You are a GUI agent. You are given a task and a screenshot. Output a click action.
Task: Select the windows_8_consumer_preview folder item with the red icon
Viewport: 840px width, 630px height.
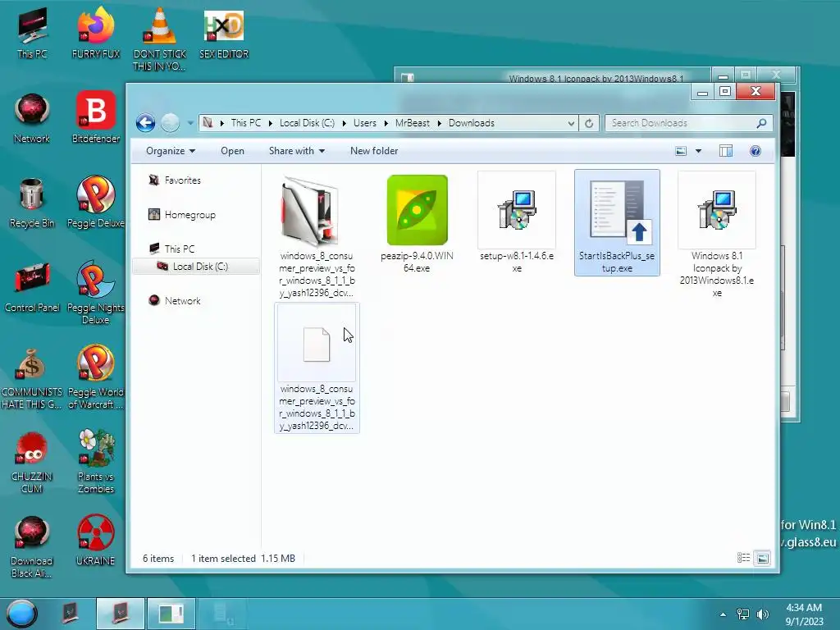tap(317, 235)
